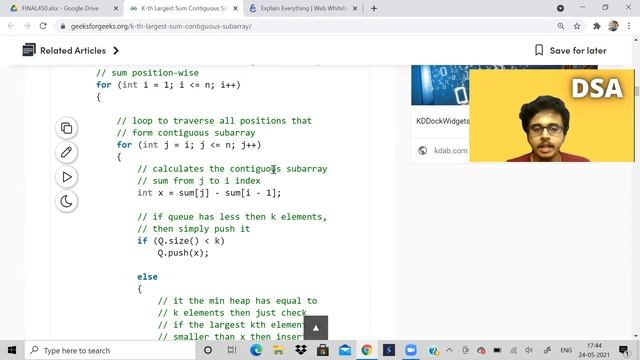Screen dimensions: 640x360
Task: Open Task View on the taskbar
Action: 232,350
